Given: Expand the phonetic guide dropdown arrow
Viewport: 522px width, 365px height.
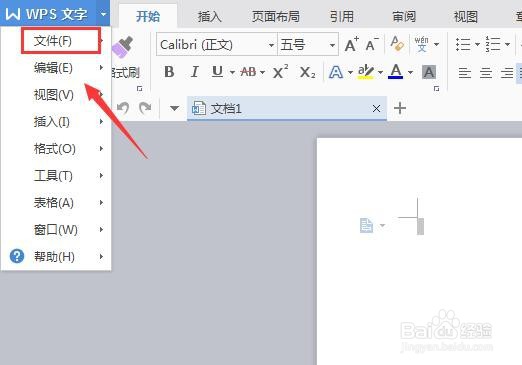Looking at the screenshot, I should click(x=436, y=44).
